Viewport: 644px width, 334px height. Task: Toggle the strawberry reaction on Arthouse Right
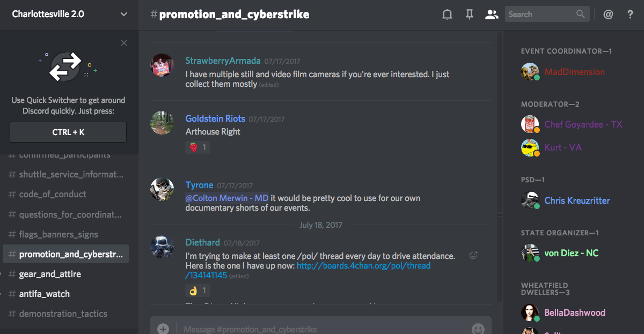pos(197,147)
